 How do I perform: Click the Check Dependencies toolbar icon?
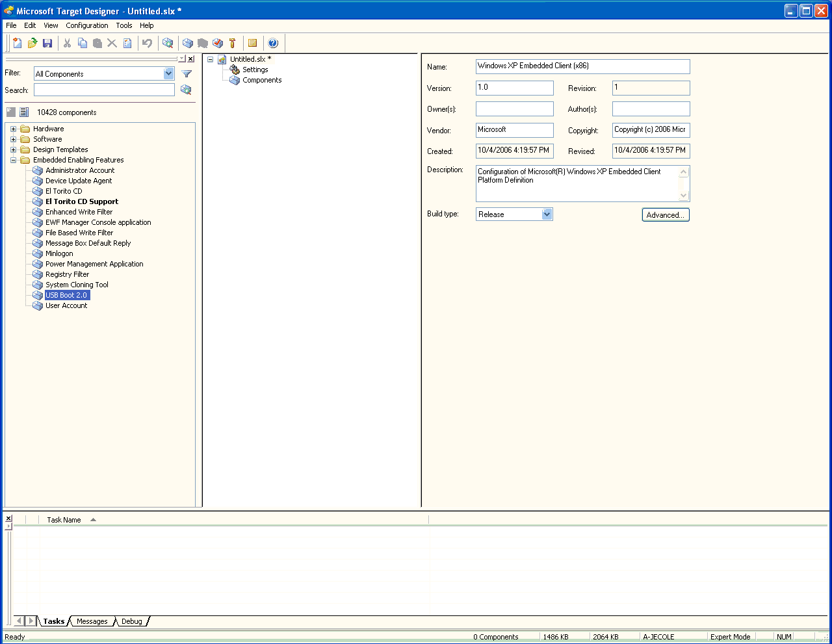pyautogui.click(x=218, y=43)
